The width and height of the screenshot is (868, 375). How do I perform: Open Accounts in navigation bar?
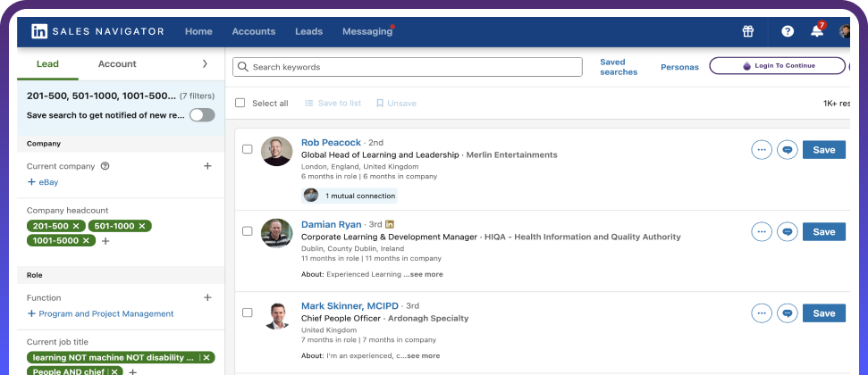point(254,31)
